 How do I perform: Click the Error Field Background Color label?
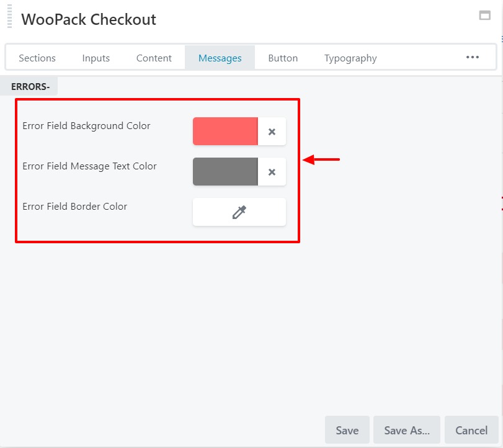coord(86,126)
